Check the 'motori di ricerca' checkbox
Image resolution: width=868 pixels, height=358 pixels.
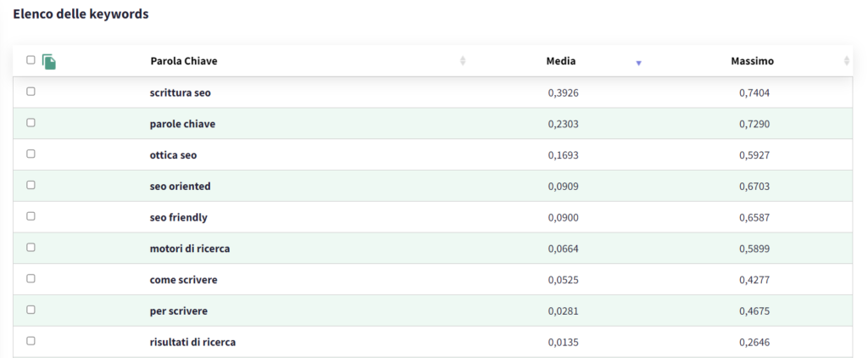(x=31, y=248)
